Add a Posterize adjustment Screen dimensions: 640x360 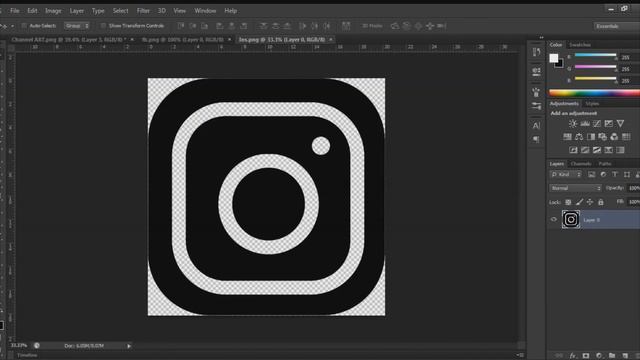pyautogui.click(x=585, y=150)
